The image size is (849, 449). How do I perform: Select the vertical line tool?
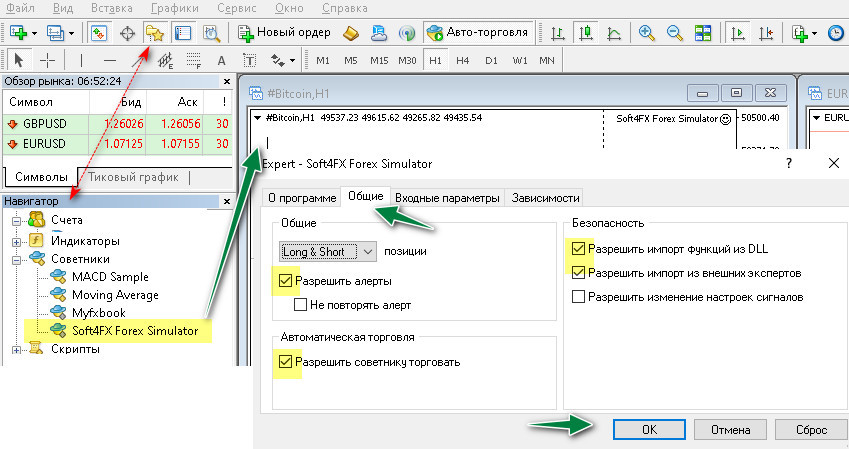pyautogui.click(x=81, y=60)
